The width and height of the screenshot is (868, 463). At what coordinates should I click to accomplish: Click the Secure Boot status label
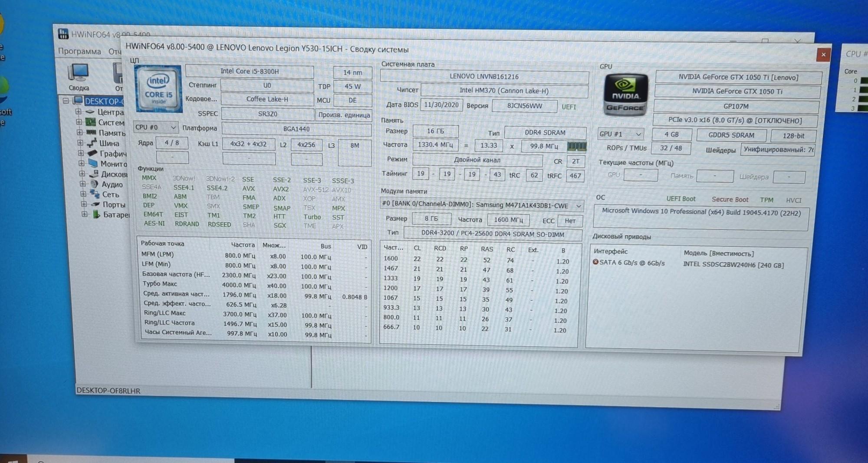730,199
